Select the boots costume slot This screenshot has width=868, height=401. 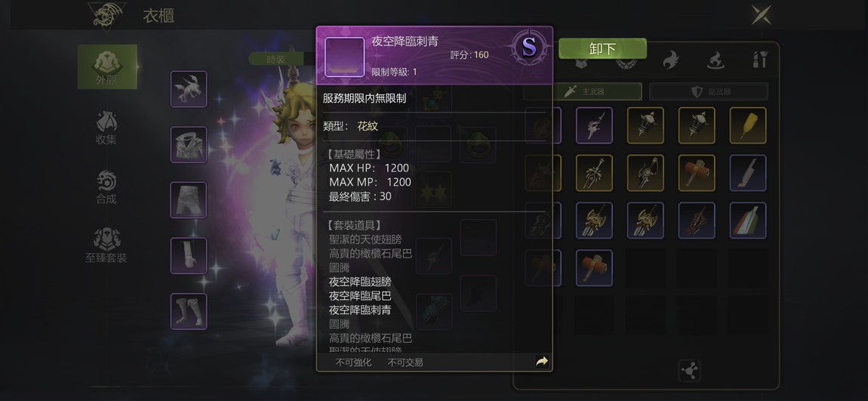point(189,311)
